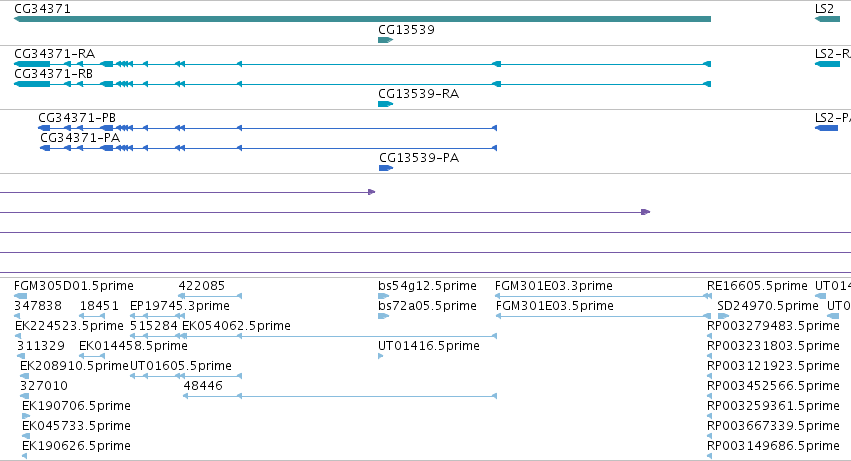This screenshot has height=461, width=851.
Task: Select protein CG34371-PA label
Action: tap(80, 138)
